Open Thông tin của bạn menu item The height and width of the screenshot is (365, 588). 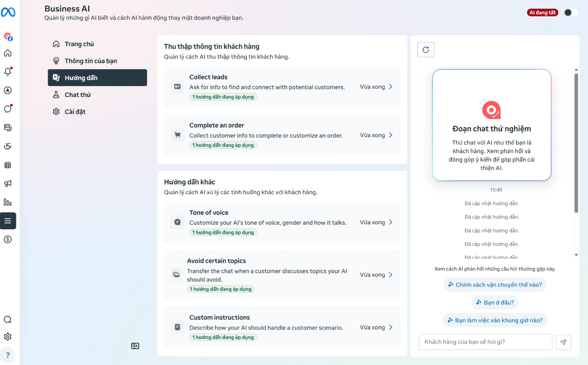(97, 61)
